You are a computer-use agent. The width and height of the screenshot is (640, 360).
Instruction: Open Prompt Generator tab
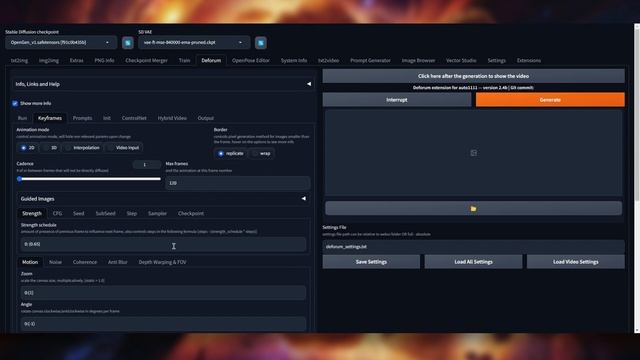point(370,60)
